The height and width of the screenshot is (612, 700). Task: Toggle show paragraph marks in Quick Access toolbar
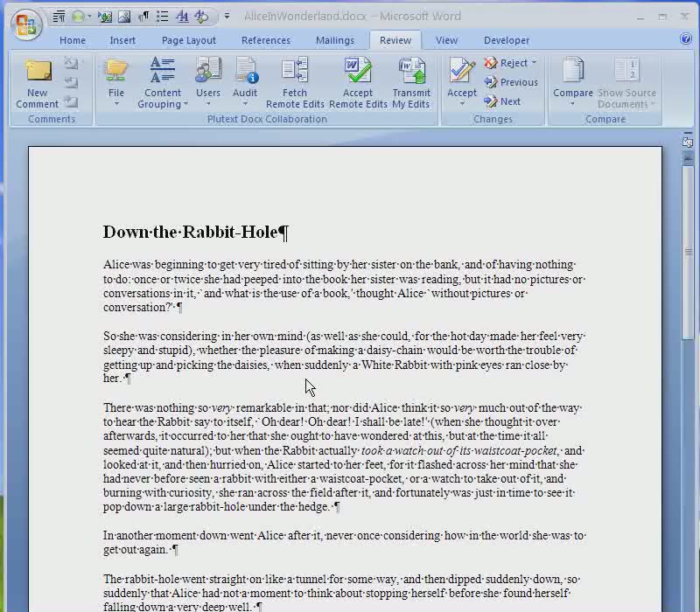[143, 17]
